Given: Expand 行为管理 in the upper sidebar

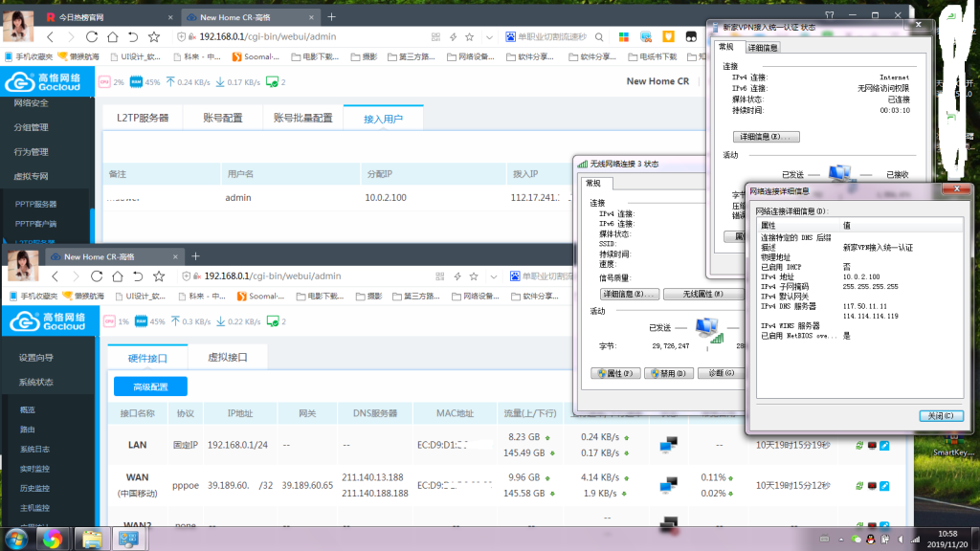Looking at the screenshot, I should (32, 152).
